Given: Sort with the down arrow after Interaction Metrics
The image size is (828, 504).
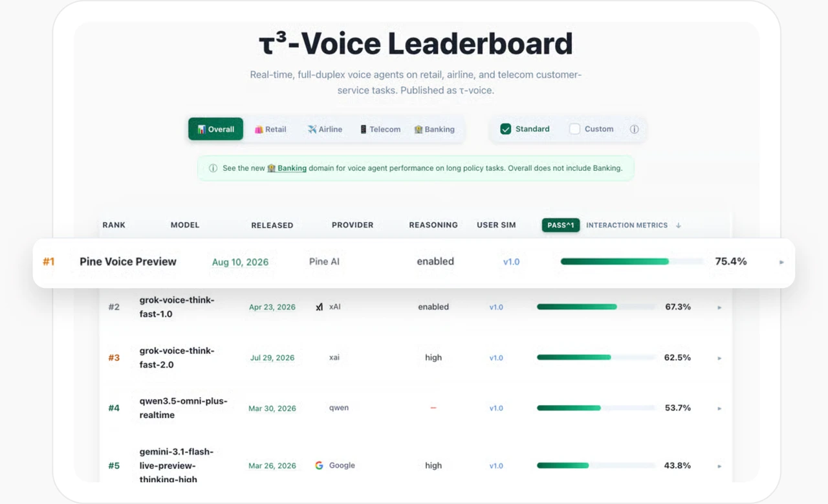Looking at the screenshot, I should [679, 225].
